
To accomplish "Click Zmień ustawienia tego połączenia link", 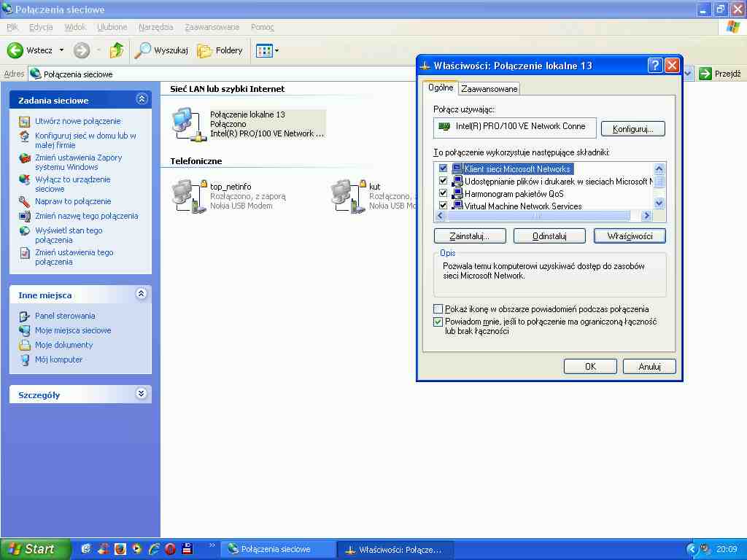I will pos(74,257).
